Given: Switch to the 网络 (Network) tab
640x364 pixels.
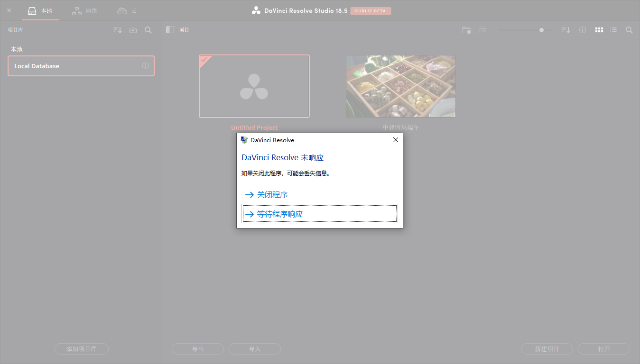Looking at the screenshot, I should 85,10.
